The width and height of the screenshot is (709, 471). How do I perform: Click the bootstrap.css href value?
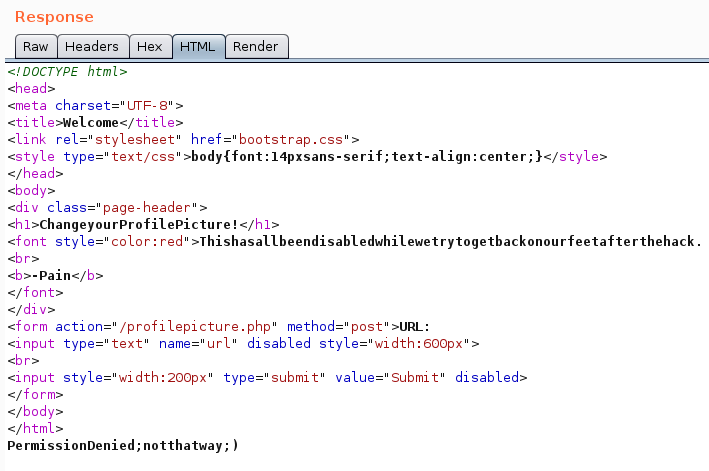(291, 140)
